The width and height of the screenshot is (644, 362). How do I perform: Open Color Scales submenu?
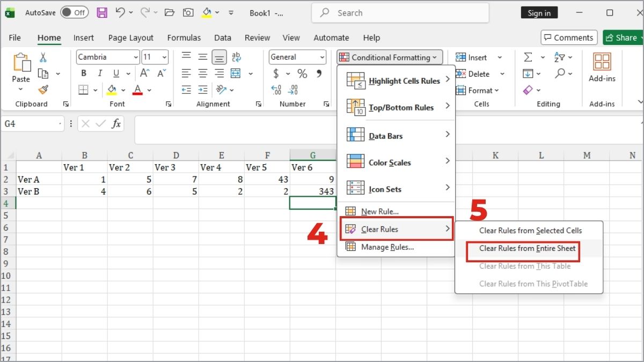(x=396, y=162)
